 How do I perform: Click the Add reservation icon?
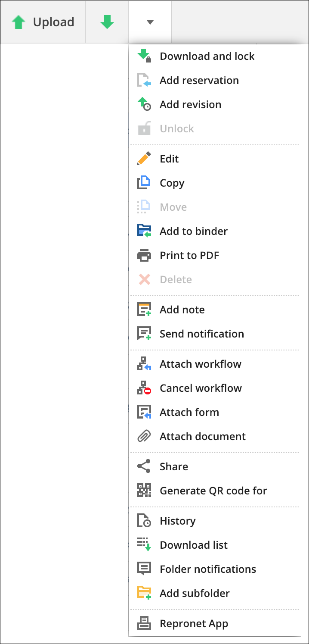[144, 80]
